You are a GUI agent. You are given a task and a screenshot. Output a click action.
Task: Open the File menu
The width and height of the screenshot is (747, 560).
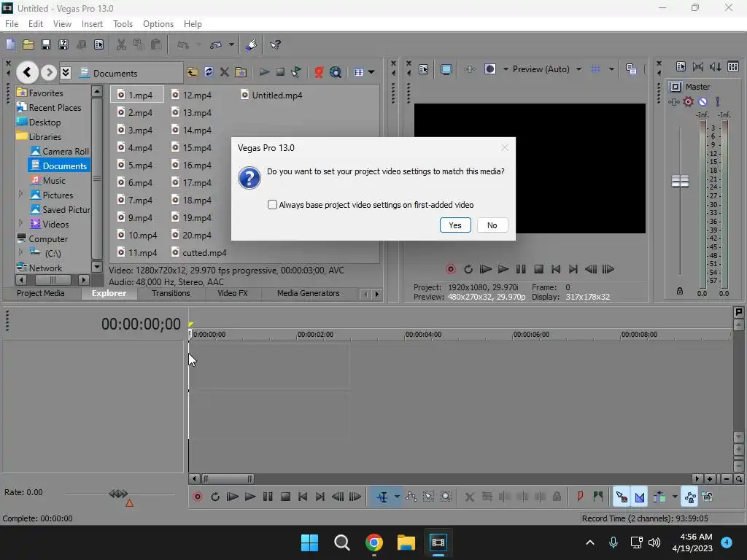pos(12,24)
